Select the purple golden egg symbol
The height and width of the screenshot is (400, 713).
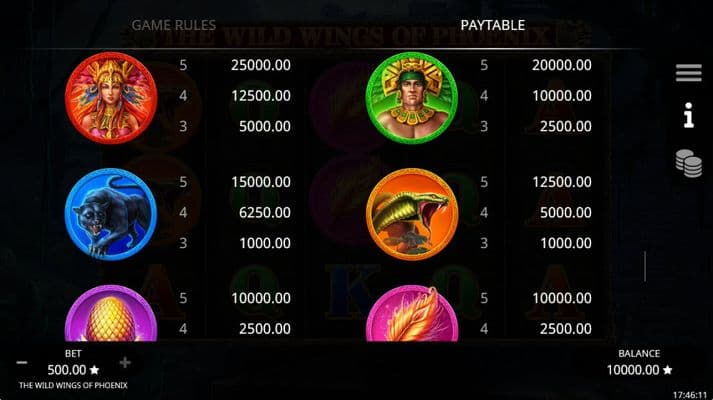(111, 313)
